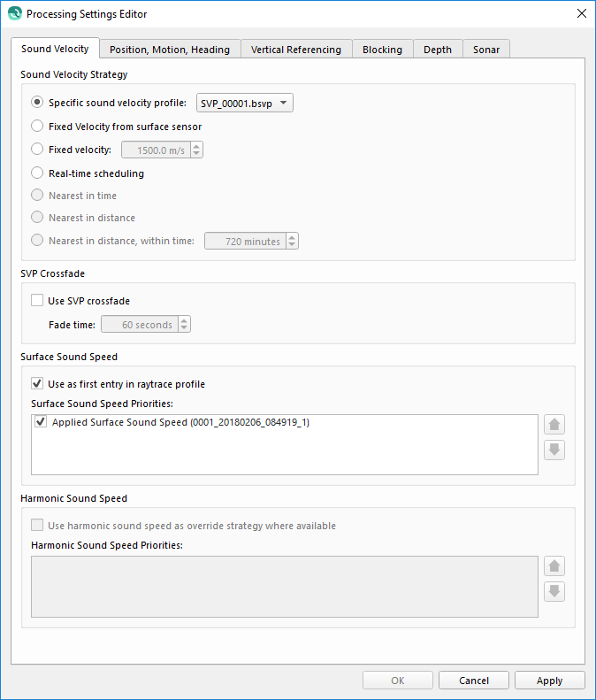Open the Position, Motion, Heading tab
This screenshot has width=596, height=700.
[x=170, y=50]
